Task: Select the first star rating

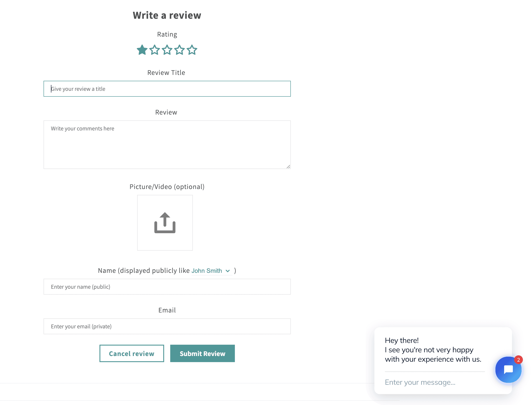Action: [x=142, y=50]
